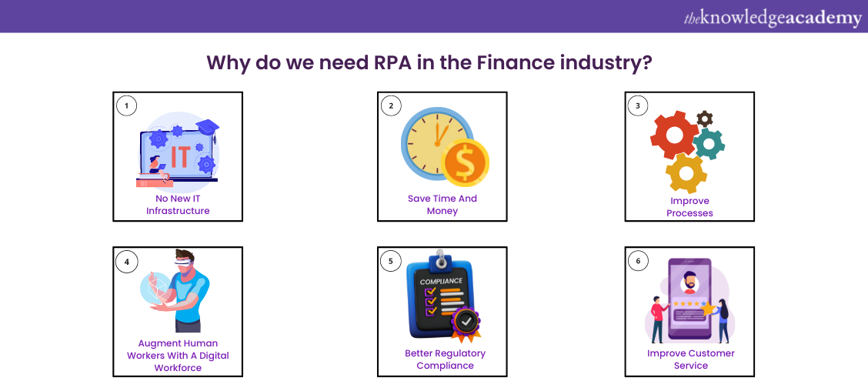Viewport: 868px width, 388px height.
Task: Click the number 3 circle badge
Action: (638, 105)
